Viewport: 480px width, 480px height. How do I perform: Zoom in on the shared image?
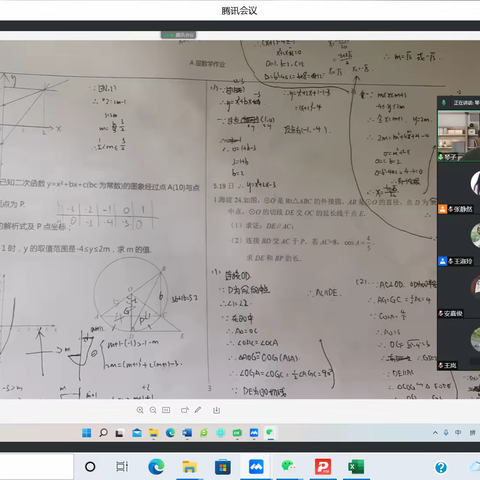click(140, 410)
